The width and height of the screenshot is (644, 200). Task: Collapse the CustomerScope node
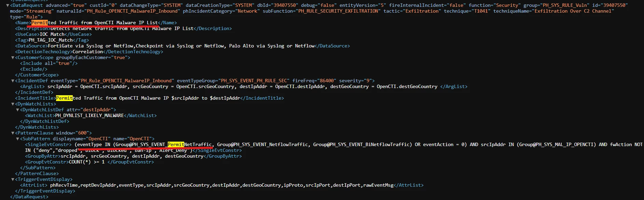13,58
